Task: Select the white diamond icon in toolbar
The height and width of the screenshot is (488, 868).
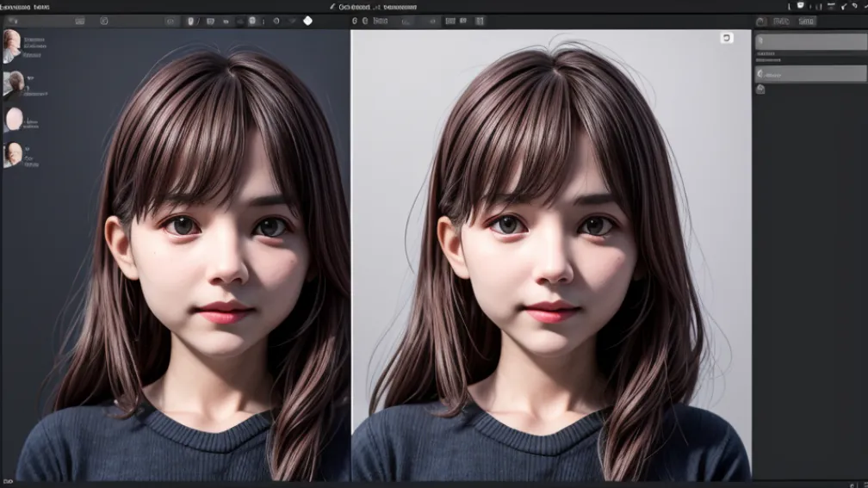Action: 307,21
